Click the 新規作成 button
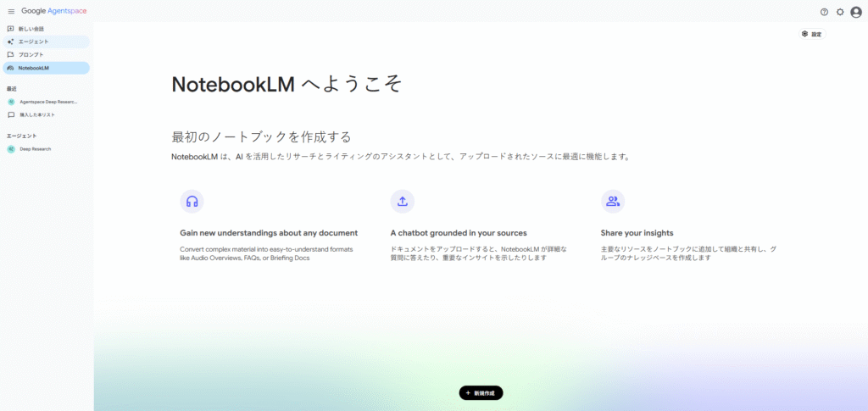Viewport: 868px width, 411px height. click(481, 392)
